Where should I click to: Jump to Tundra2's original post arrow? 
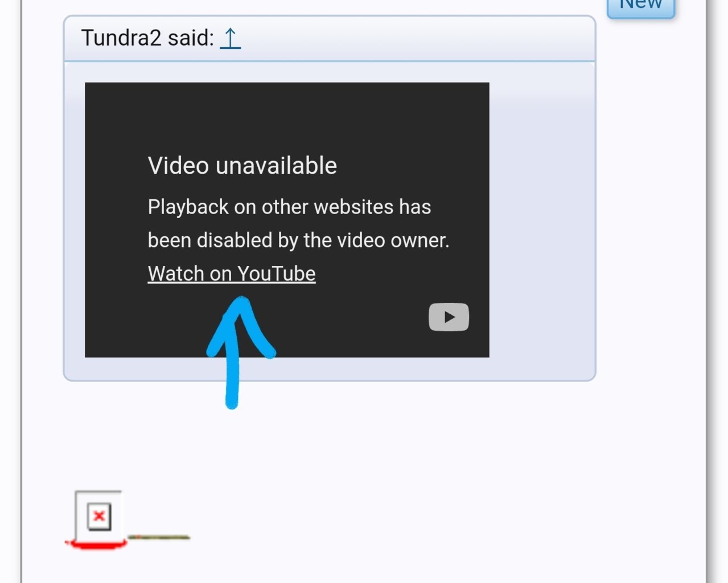point(230,38)
